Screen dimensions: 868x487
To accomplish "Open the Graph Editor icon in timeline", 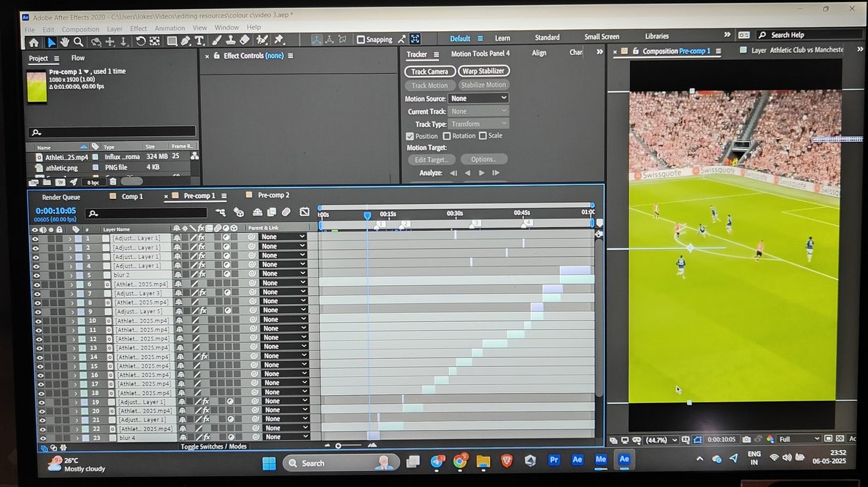I will pos(305,212).
